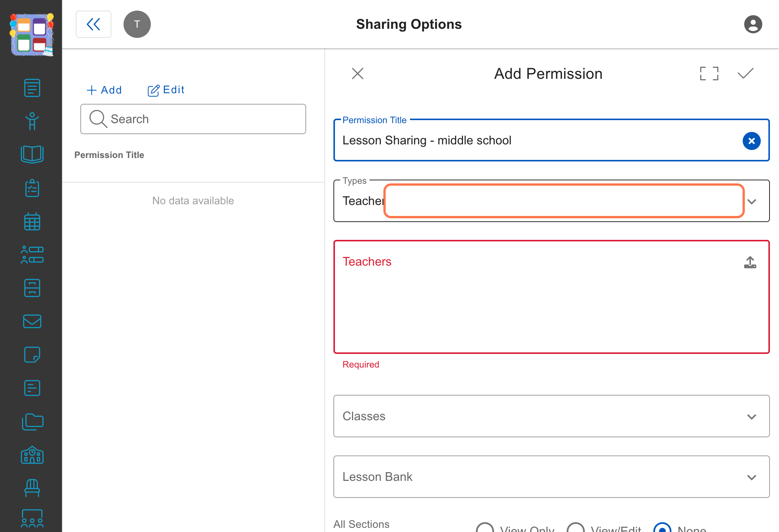This screenshot has height=532, width=779.
Task: Save permission with the checkmark icon
Action: pyautogui.click(x=745, y=74)
